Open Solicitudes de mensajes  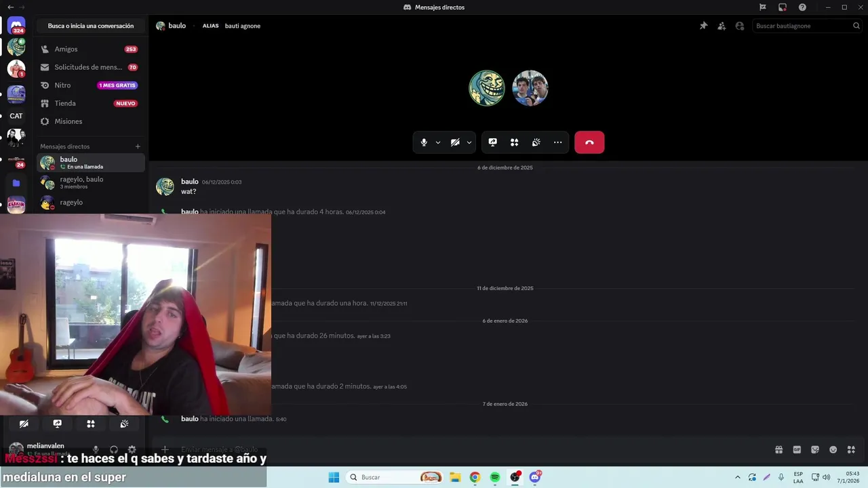(90, 67)
